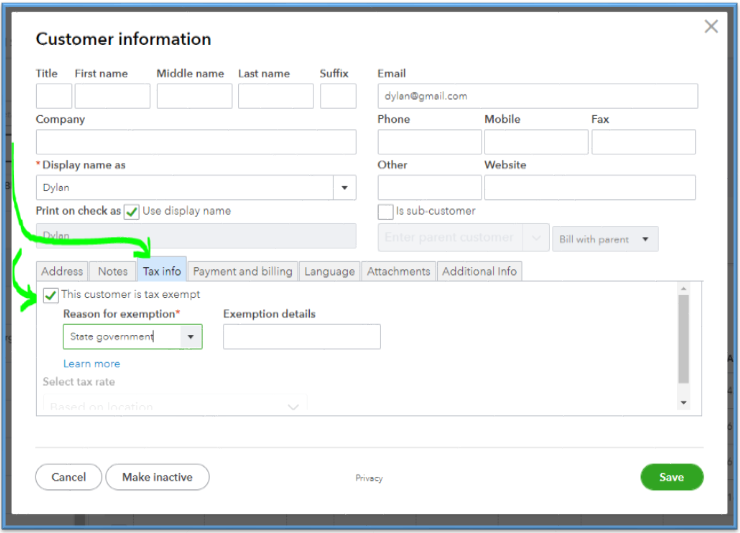Open the Display name as dropdown arrow
Image resolution: width=740 pixels, height=533 pixels.
coord(345,187)
